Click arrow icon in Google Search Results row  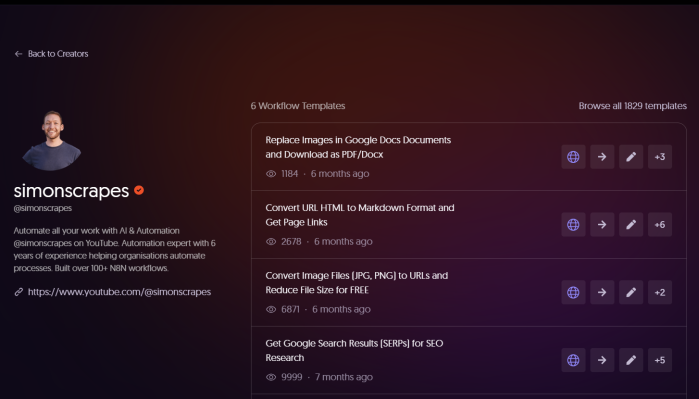602,360
